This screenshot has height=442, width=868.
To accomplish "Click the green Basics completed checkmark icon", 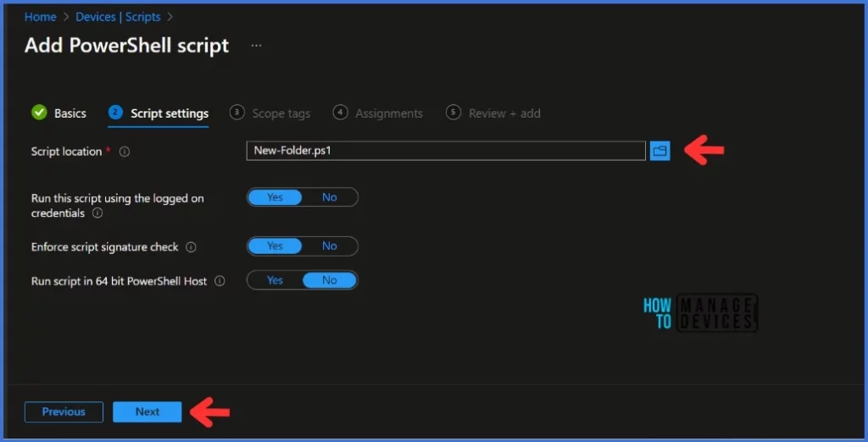I will click(39, 113).
